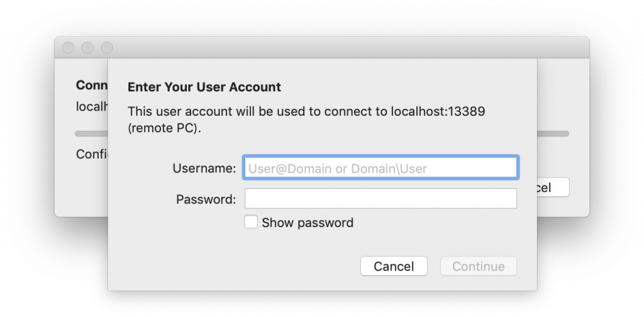Click the connection progress bar behind the dialog
The height and width of the screenshot is (317, 644).
(552, 133)
